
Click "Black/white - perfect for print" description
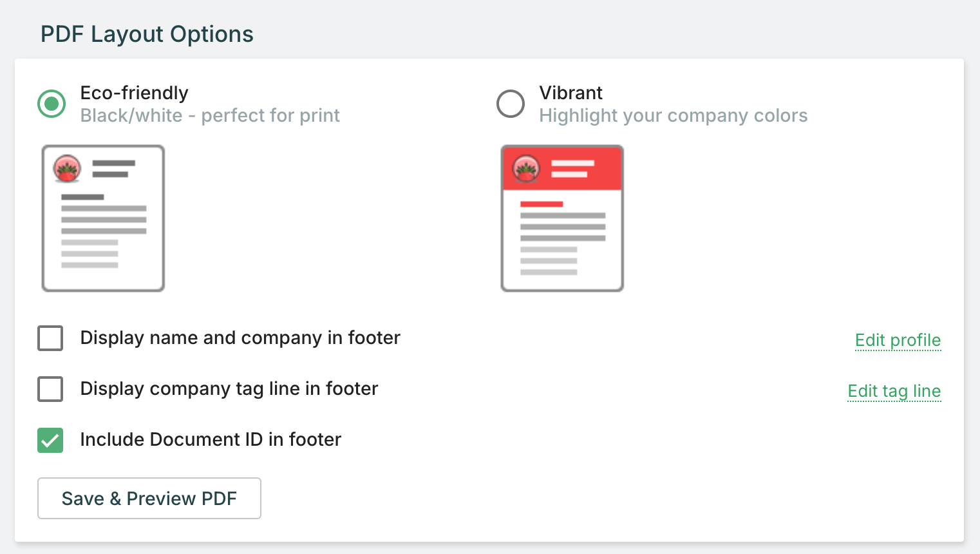(210, 116)
